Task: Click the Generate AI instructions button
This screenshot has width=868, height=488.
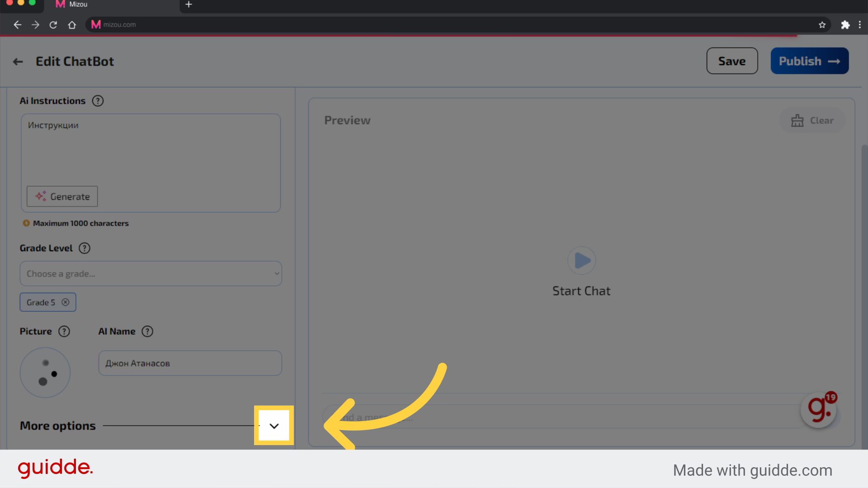Action: [62, 197]
